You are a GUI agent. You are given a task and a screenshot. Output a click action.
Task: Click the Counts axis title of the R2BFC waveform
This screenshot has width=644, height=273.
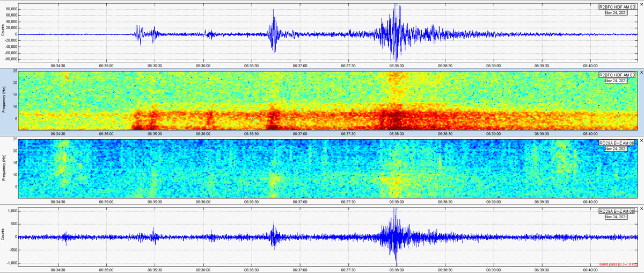(4, 31)
